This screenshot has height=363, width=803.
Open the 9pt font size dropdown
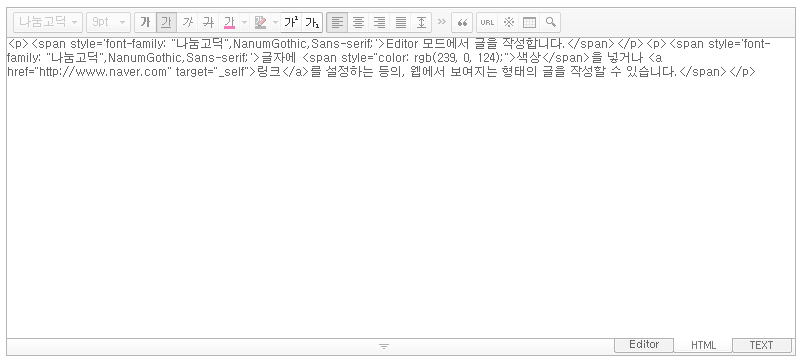coord(108,23)
